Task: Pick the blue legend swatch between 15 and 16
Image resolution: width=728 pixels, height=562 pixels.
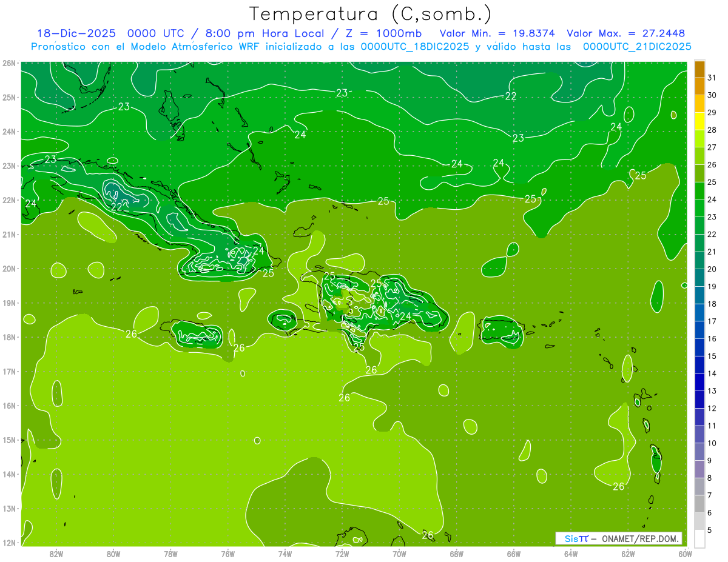Action: coord(699,347)
